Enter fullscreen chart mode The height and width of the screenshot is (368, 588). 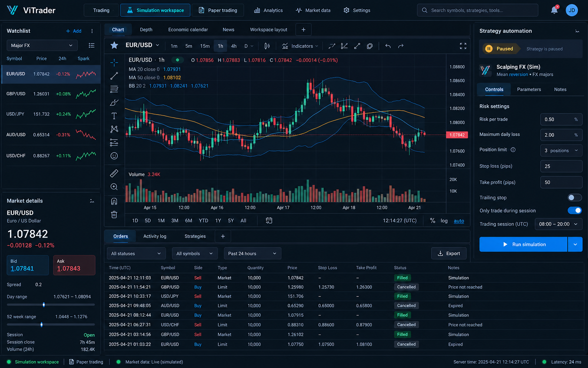tap(463, 46)
